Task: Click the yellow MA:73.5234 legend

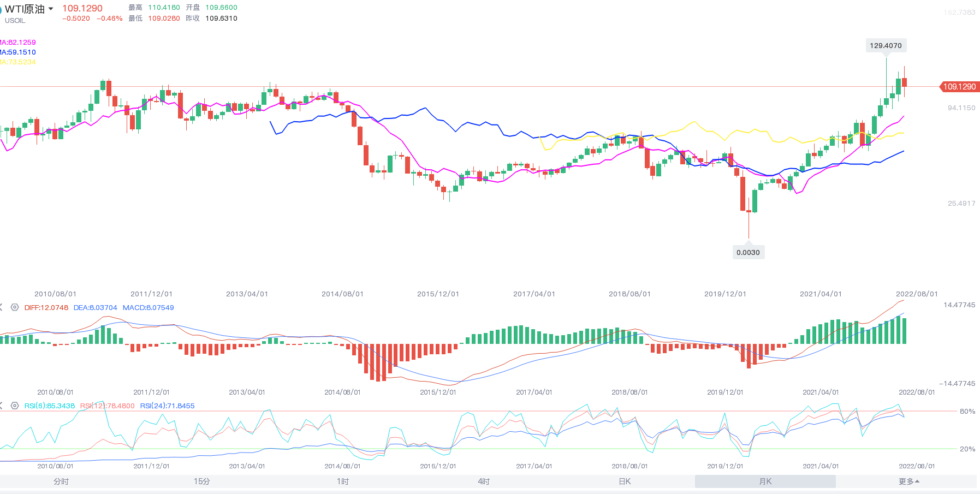Action: (18, 62)
